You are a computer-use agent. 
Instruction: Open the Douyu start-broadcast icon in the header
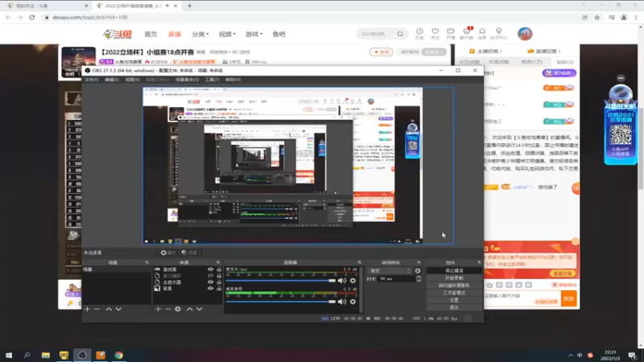click(x=451, y=34)
